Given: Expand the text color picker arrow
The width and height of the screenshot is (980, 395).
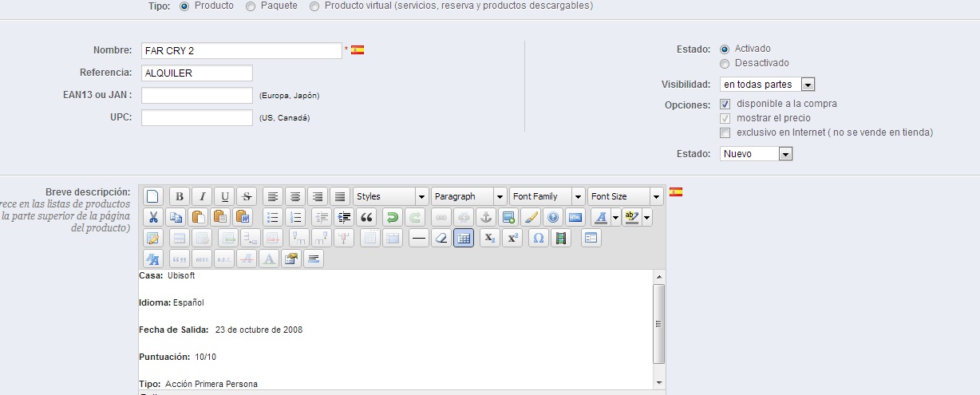Looking at the screenshot, I should point(616,217).
